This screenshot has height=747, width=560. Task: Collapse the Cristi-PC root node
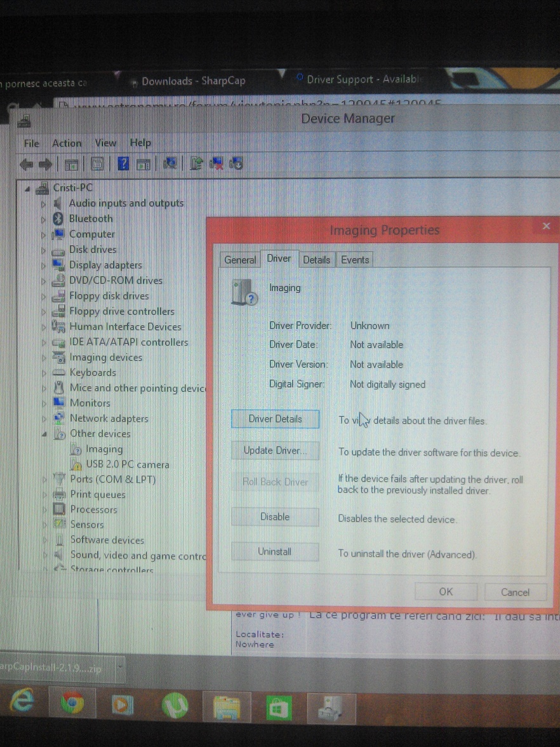(28, 189)
